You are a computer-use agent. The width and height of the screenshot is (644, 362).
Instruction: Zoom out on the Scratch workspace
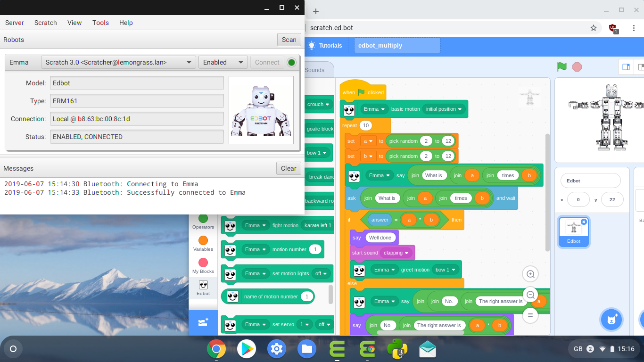tap(530, 295)
